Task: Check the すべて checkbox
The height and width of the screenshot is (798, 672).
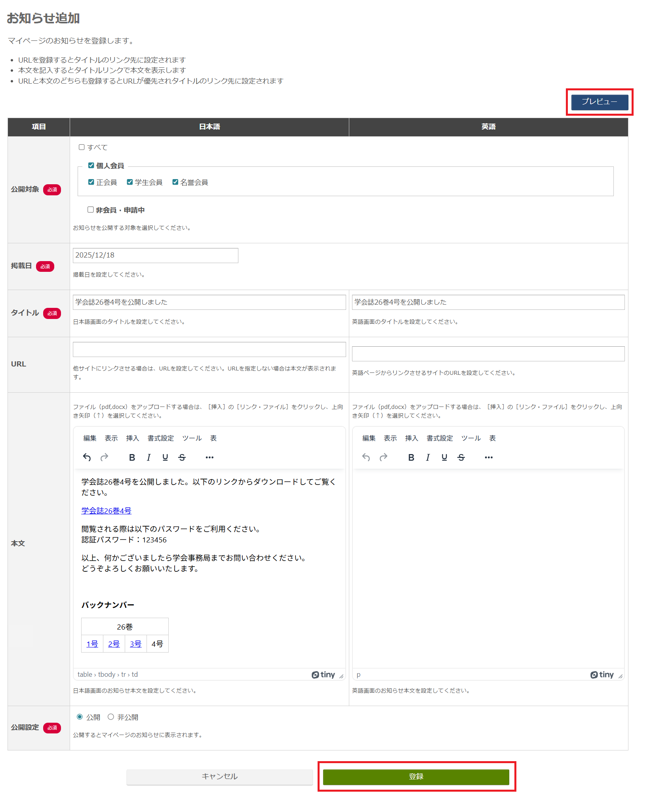Action: [82, 147]
